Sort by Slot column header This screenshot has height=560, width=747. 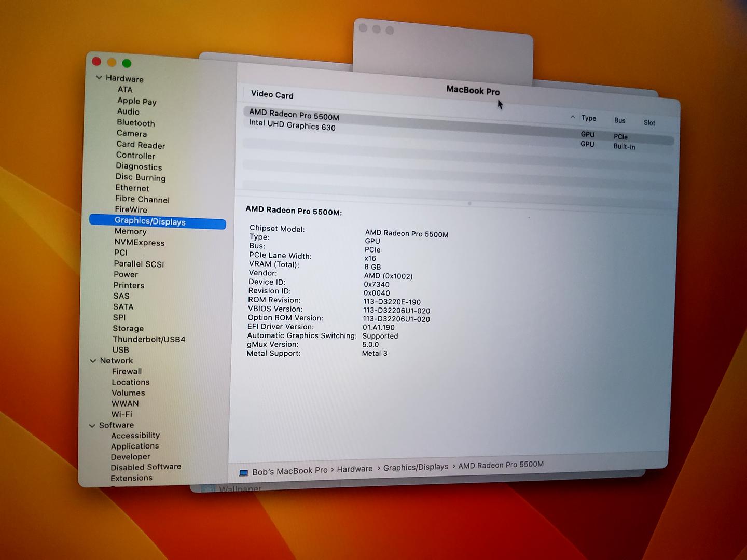pos(649,123)
